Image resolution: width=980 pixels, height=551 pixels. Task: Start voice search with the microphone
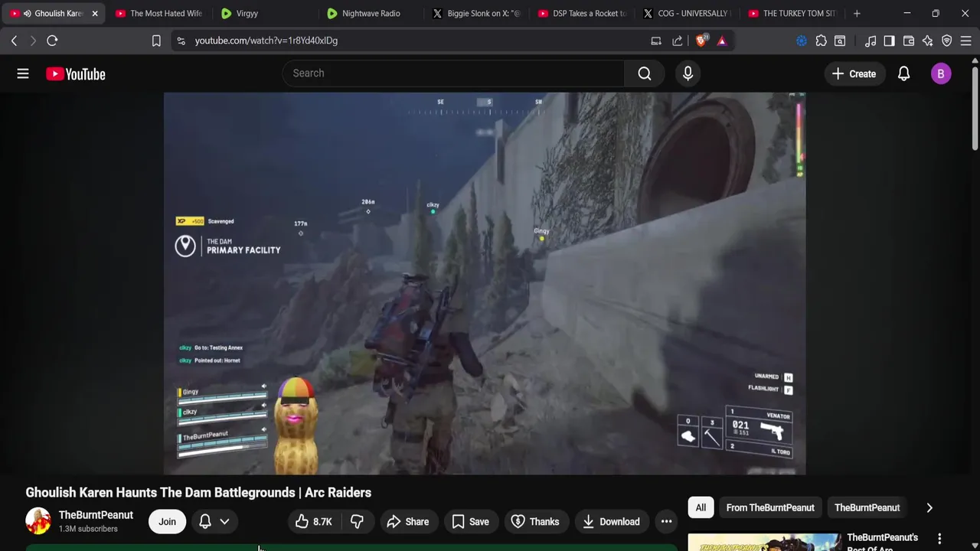[x=688, y=73]
